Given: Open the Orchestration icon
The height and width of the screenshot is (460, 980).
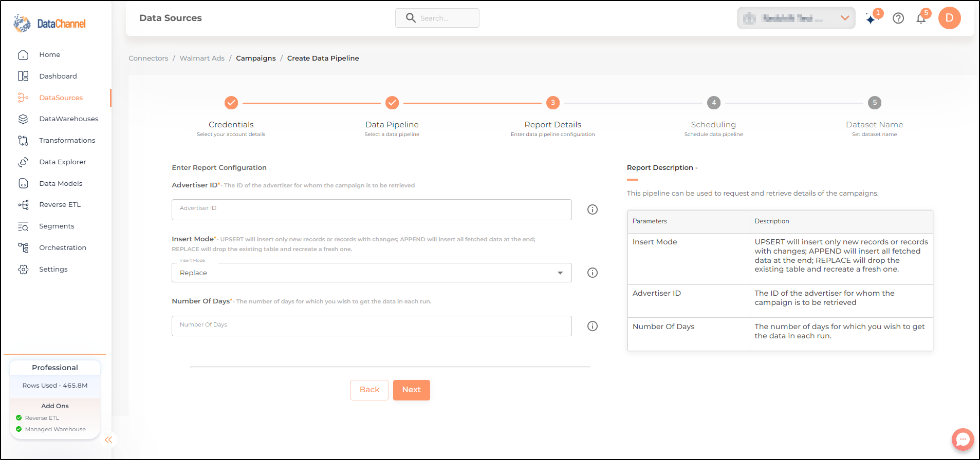Looking at the screenshot, I should [x=23, y=248].
